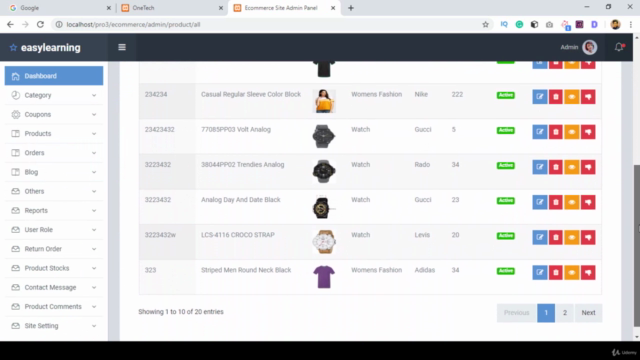Open the Dashboard sidebar item

tap(54, 76)
